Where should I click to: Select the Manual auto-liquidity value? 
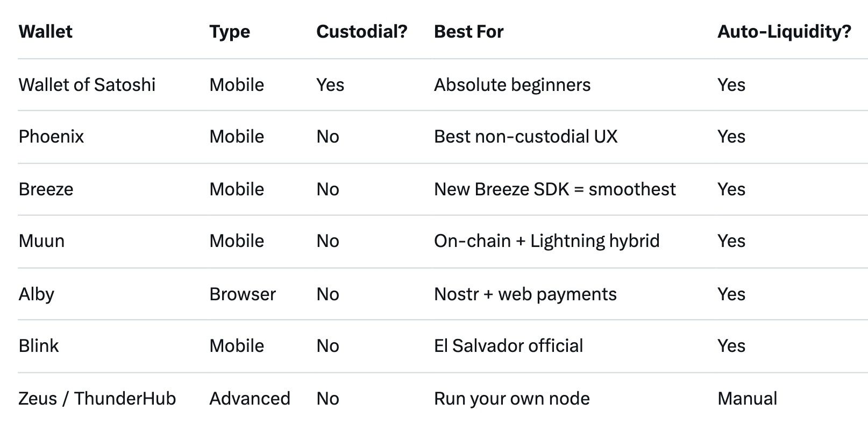[747, 398]
